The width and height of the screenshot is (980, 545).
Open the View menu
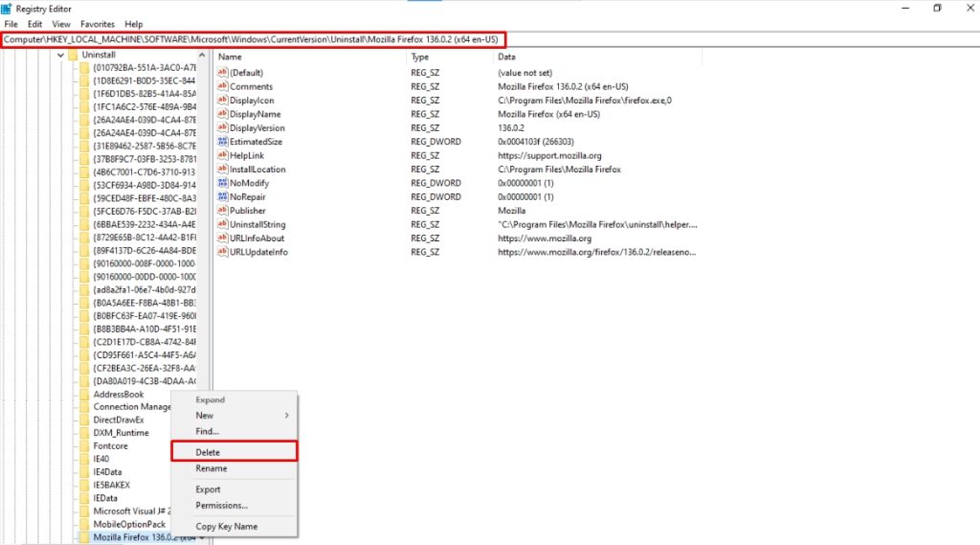point(61,24)
